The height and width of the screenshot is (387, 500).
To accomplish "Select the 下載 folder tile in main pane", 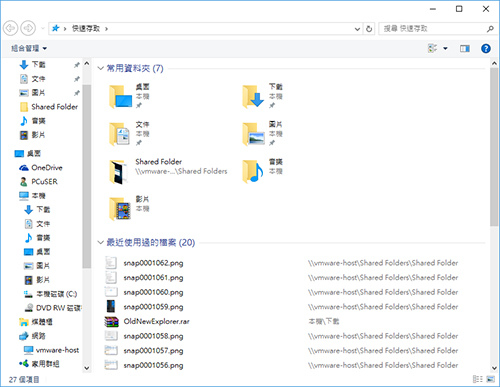I will point(263,96).
